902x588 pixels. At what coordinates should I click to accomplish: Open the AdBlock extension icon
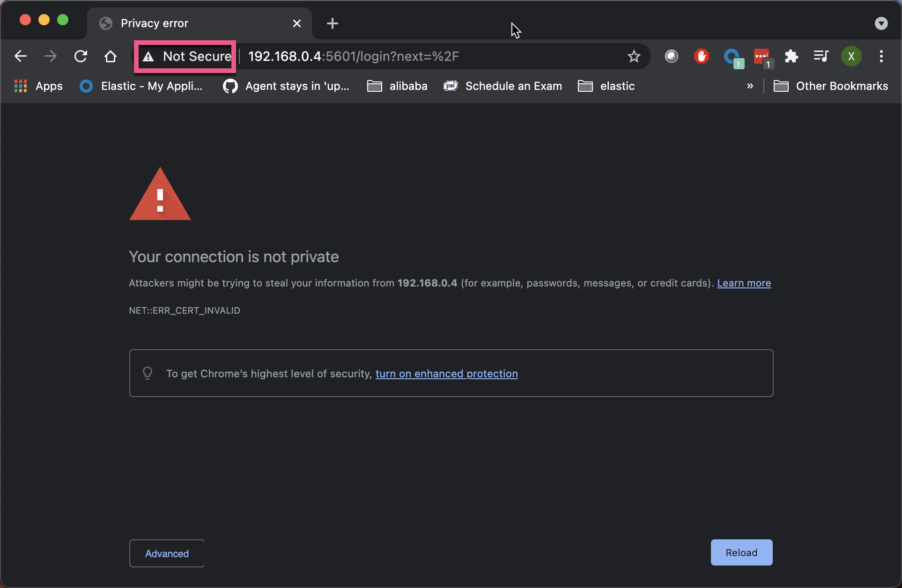pos(701,56)
